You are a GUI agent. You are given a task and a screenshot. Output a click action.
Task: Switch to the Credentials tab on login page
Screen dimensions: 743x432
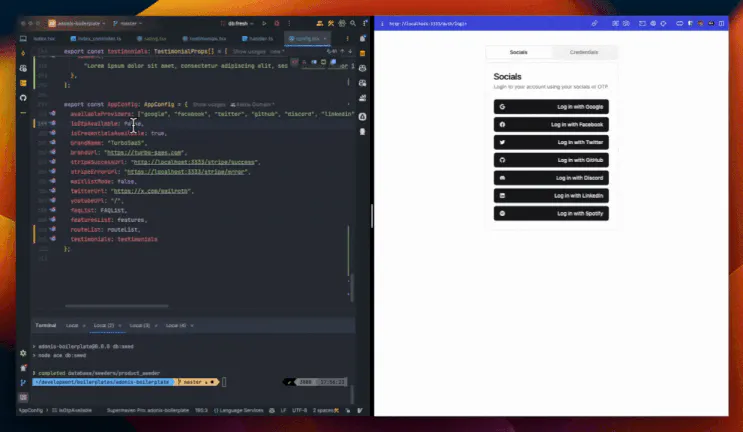(x=584, y=52)
